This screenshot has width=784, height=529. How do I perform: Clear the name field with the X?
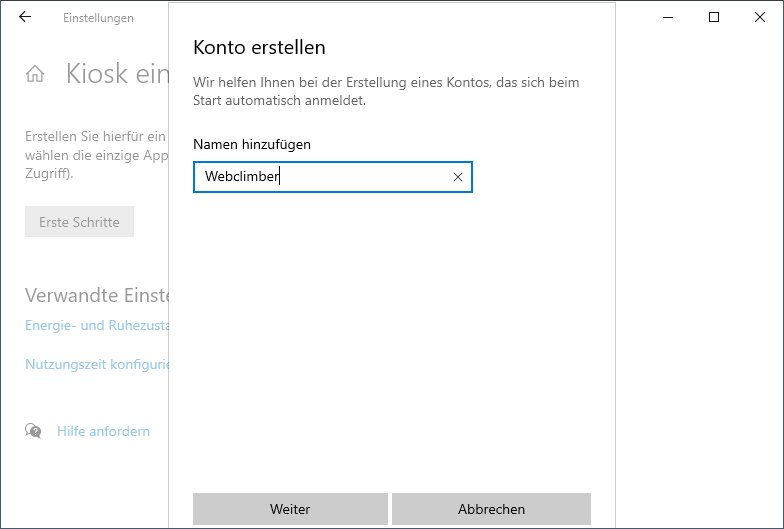pyautogui.click(x=458, y=177)
